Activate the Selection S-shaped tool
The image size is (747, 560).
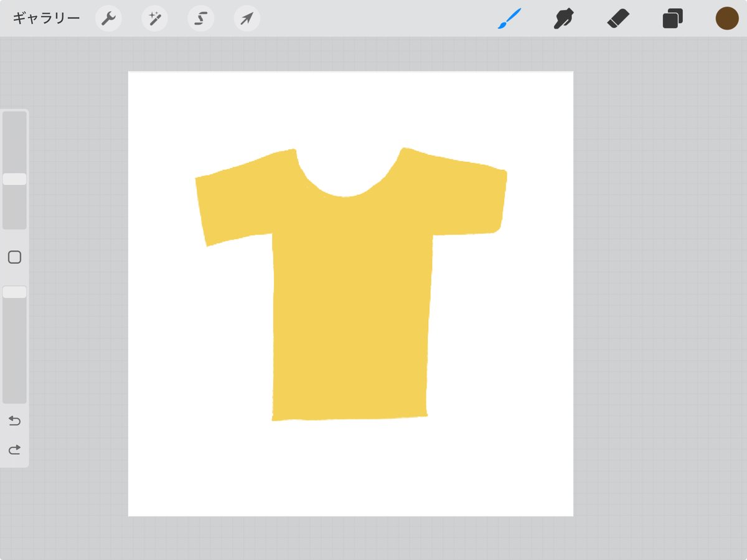click(201, 19)
